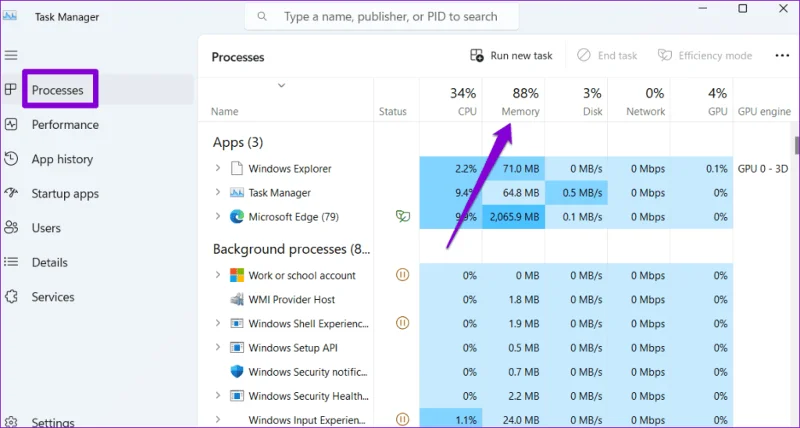
Task: Click the Microsoft Edge browser icon
Action: [x=237, y=217]
